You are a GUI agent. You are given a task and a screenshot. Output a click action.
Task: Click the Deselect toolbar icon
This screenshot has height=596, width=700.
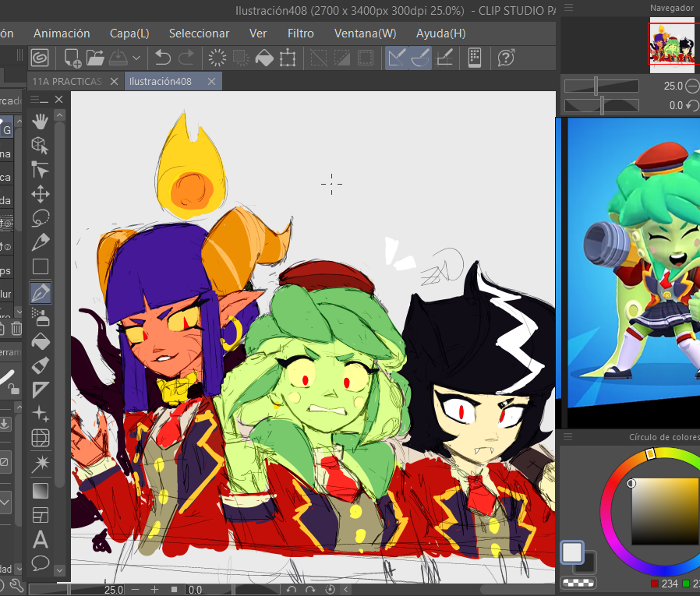click(x=319, y=58)
